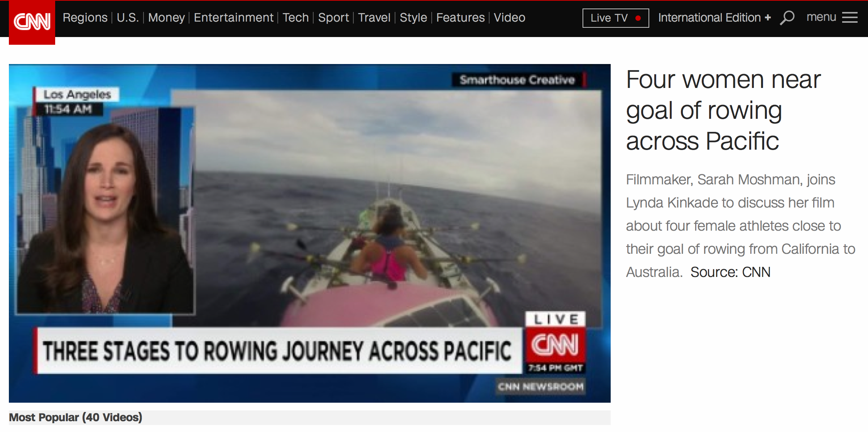Navigate to the Sport section

[333, 18]
